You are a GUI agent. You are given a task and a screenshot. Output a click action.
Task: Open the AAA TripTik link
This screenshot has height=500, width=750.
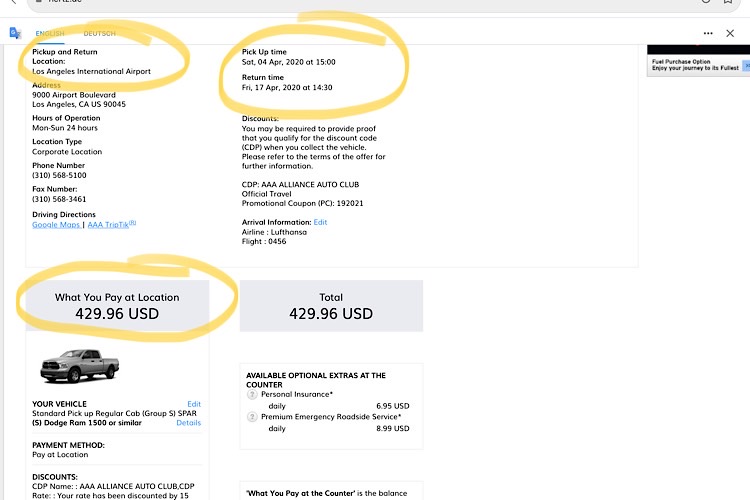pos(108,225)
